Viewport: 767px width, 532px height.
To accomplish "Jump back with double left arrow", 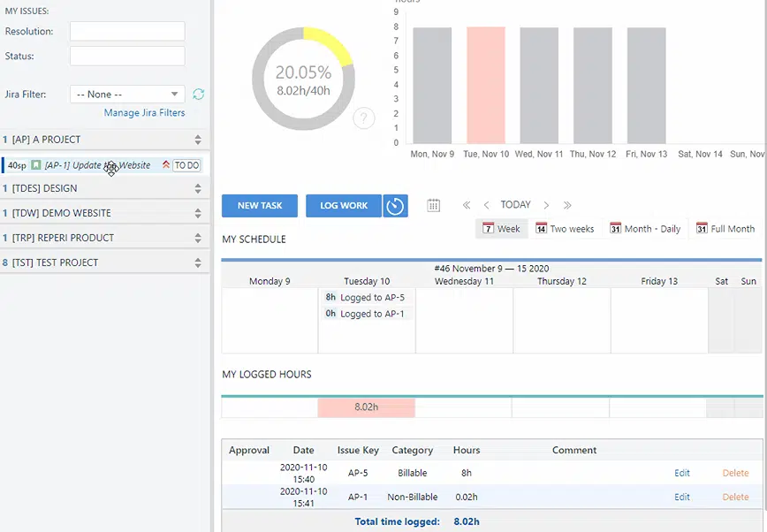I will [467, 205].
